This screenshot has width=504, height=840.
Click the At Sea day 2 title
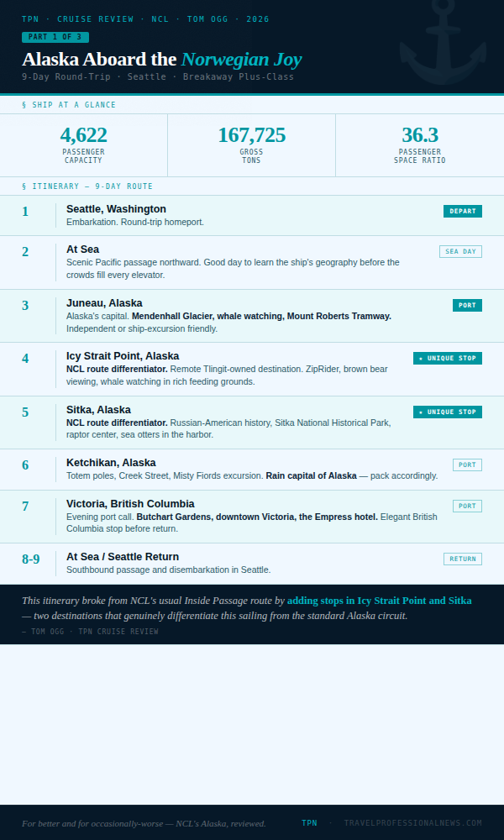point(82,249)
